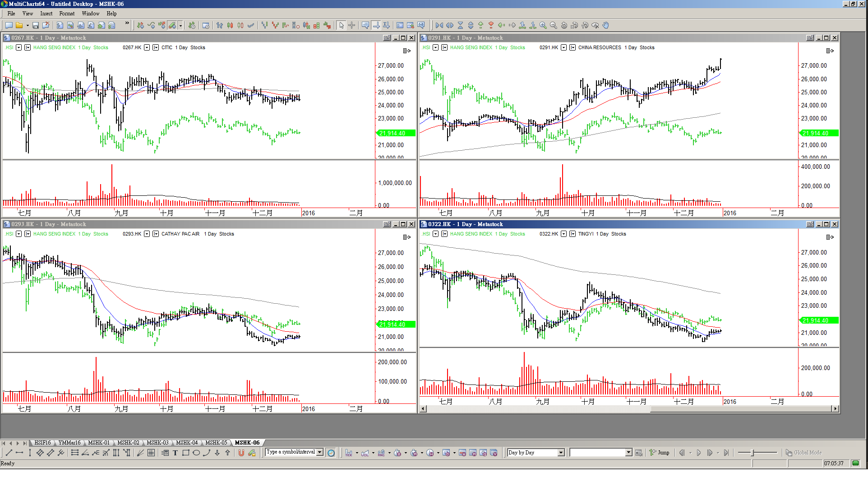
Task: Open the Day by Day dropdown
Action: click(561, 453)
